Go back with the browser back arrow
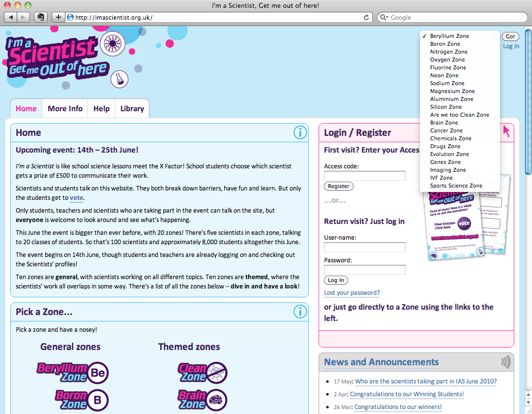 pos(10,17)
